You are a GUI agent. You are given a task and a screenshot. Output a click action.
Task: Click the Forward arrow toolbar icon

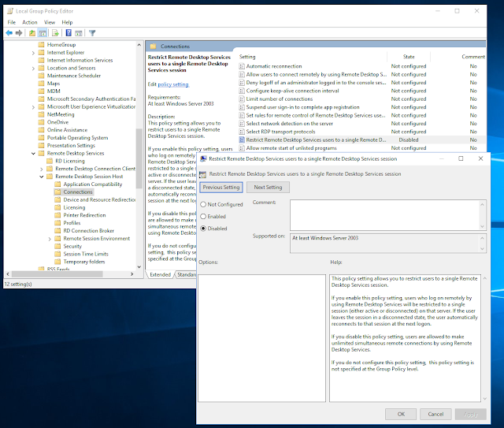(19, 33)
